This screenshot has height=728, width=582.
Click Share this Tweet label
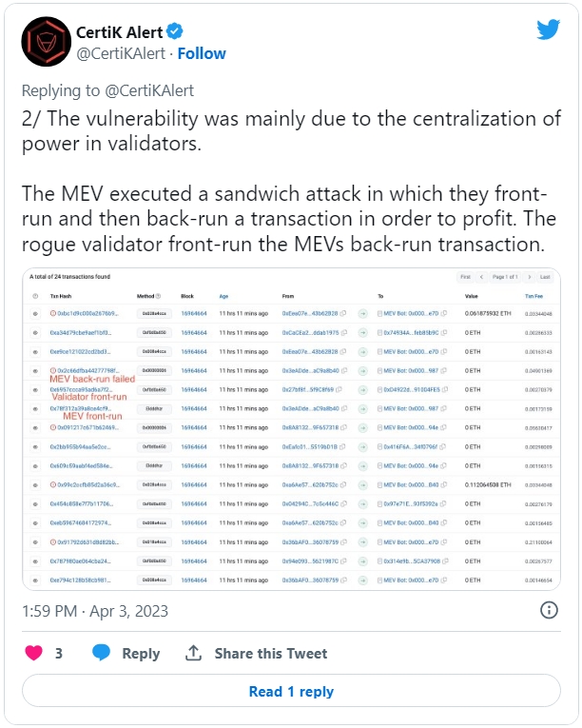tap(271, 653)
